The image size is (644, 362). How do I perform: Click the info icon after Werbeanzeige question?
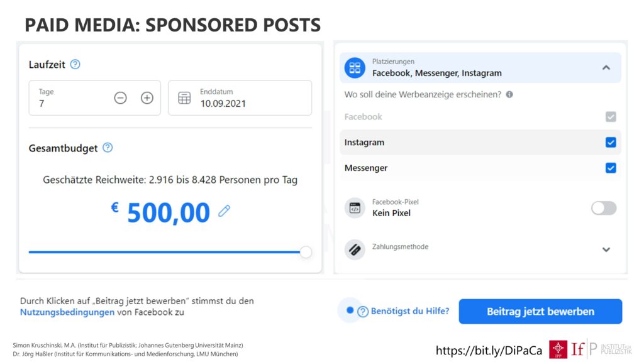(x=509, y=94)
